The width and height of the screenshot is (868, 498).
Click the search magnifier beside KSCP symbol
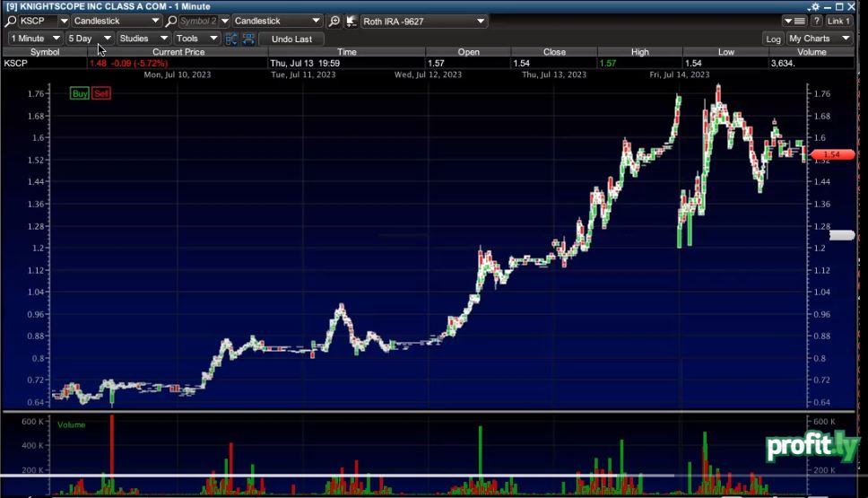click(x=10, y=21)
